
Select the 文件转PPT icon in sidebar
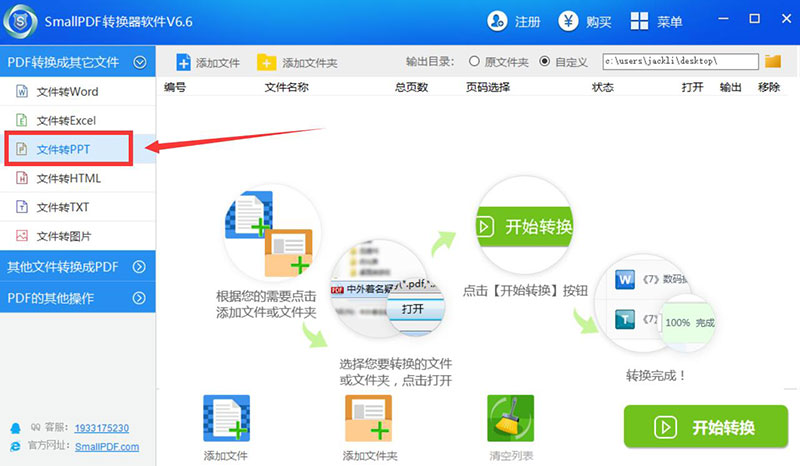point(22,149)
